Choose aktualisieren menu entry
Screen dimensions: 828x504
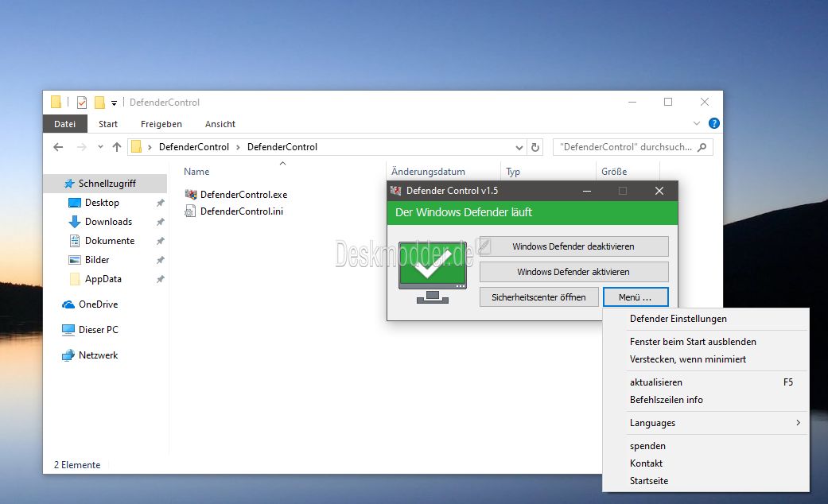tap(656, 382)
